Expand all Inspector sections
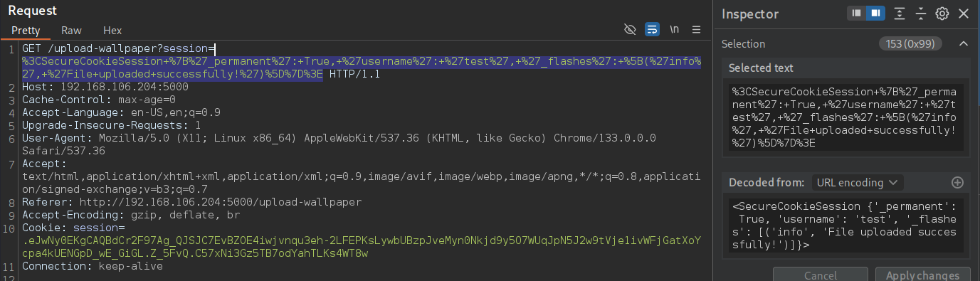 click(x=900, y=14)
